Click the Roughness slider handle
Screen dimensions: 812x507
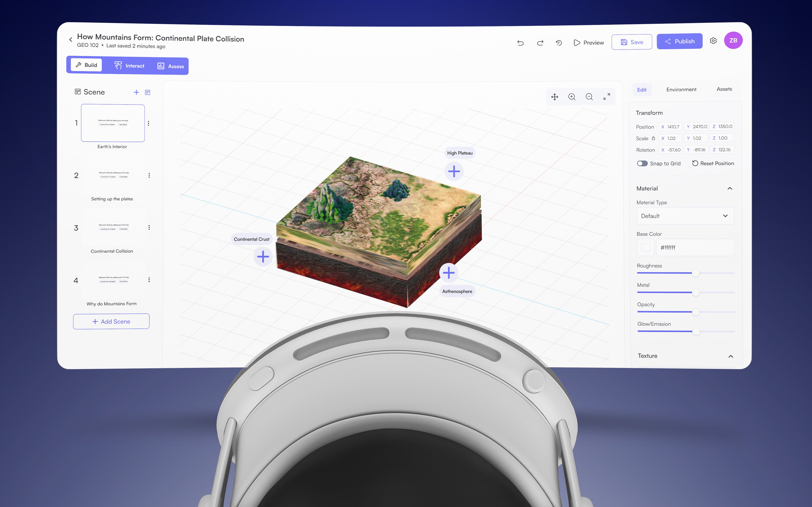coord(695,273)
